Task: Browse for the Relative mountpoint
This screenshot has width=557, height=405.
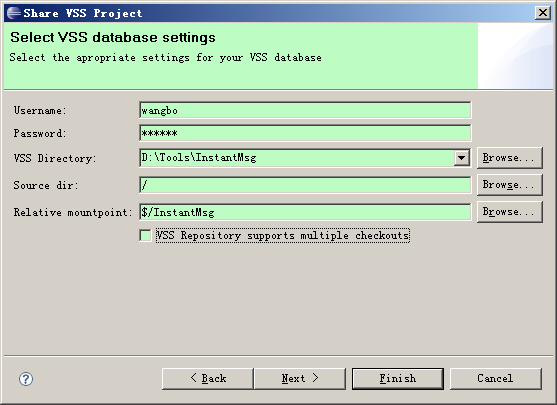Action: 509,212
